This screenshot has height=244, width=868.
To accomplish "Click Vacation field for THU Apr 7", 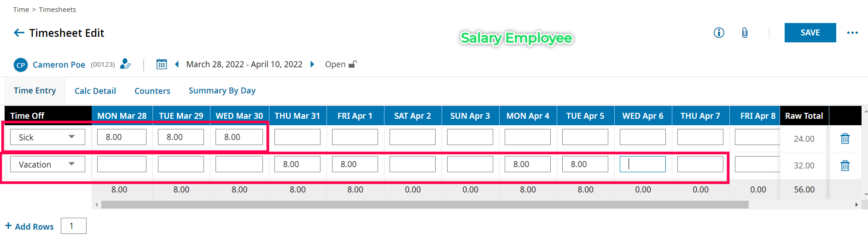I will pyautogui.click(x=700, y=164).
